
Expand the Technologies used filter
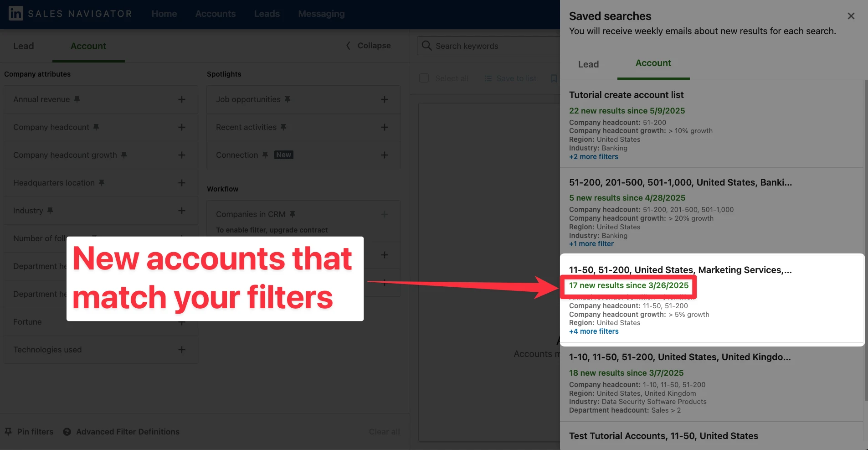click(181, 350)
